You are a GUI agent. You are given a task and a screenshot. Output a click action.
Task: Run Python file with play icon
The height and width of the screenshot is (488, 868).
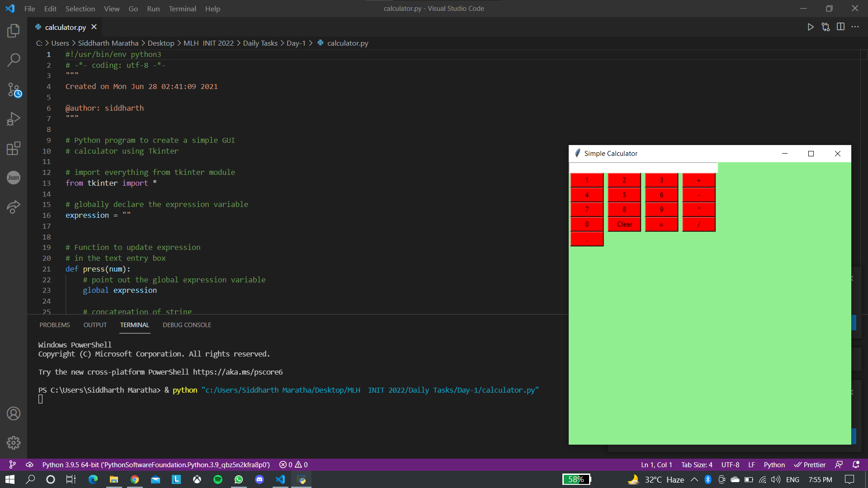[811, 27]
